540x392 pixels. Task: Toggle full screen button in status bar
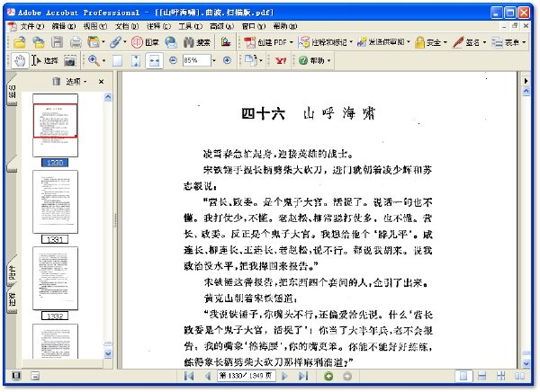16,376
